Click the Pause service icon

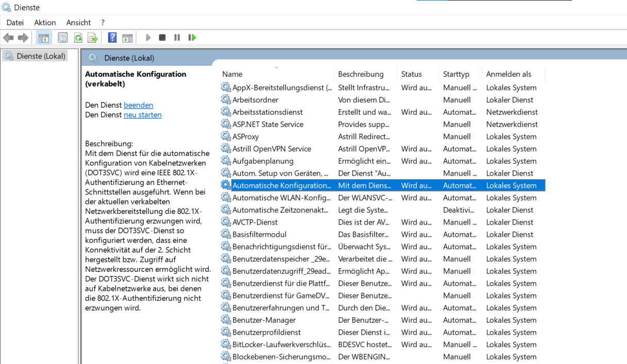177,38
